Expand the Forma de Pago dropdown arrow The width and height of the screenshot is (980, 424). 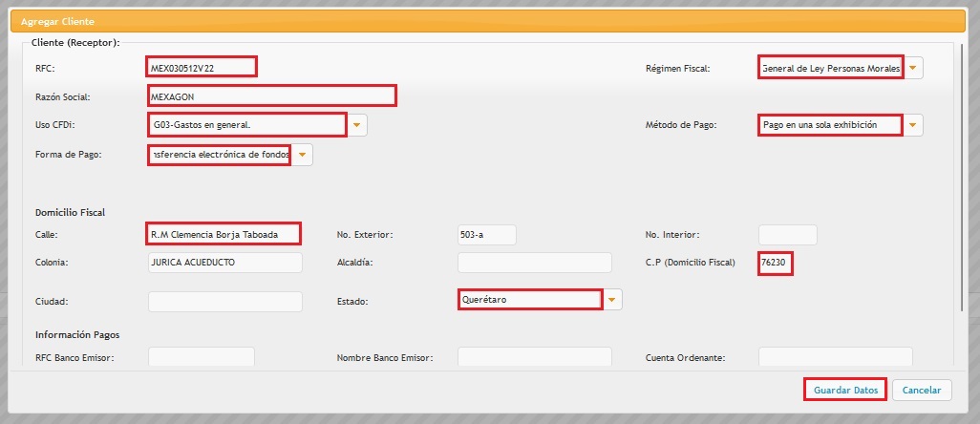[x=303, y=154]
